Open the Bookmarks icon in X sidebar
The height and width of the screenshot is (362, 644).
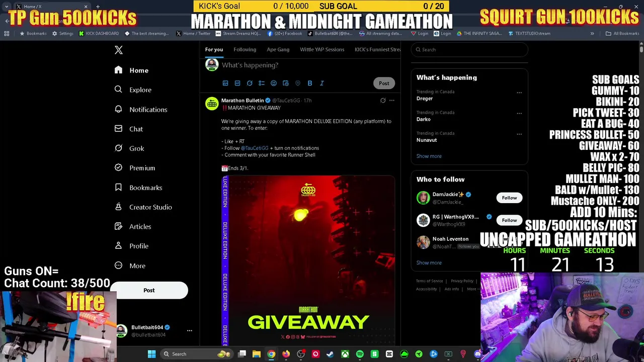118,188
